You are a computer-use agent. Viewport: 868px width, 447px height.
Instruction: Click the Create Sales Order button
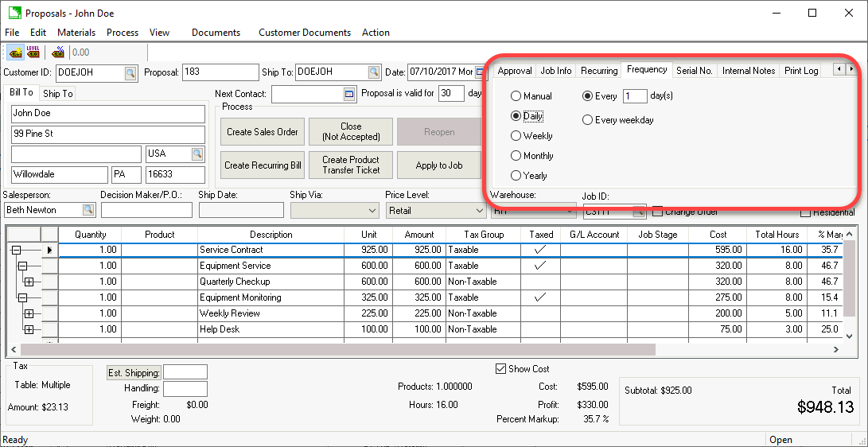[262, 132]
